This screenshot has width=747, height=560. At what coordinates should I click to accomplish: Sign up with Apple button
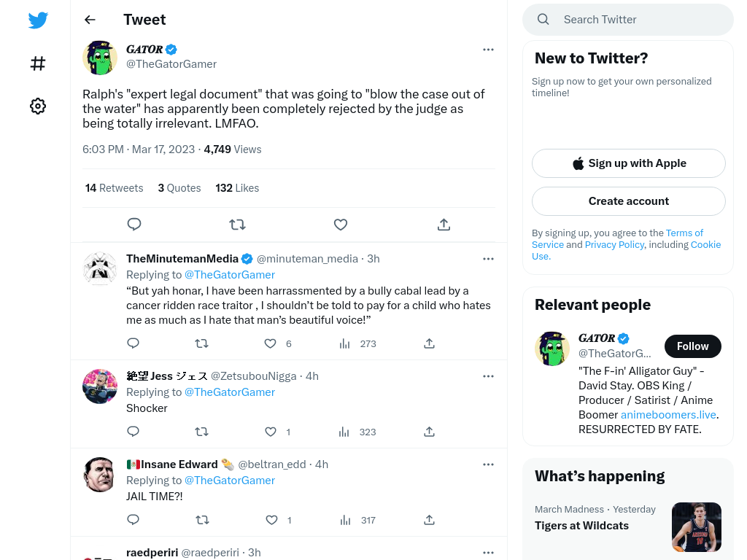629,163
